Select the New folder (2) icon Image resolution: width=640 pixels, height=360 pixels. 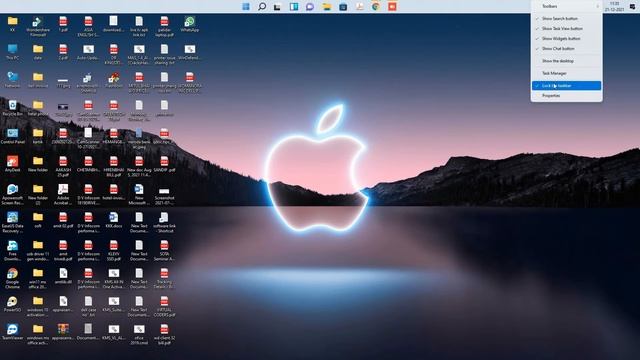click(x=38, y=195)
